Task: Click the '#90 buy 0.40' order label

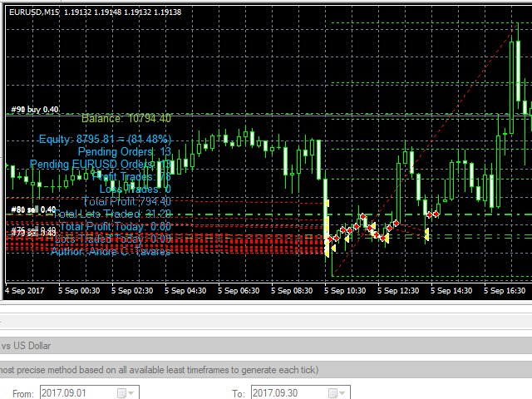Action: [35, 109]
